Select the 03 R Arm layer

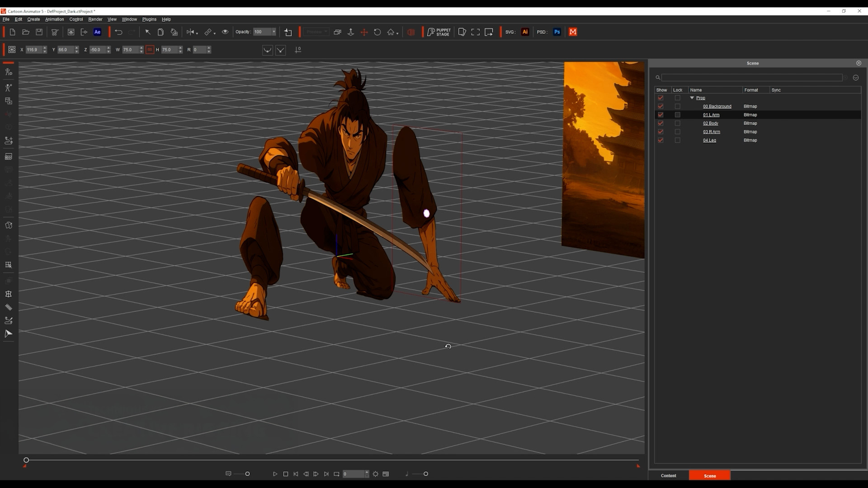[711, 132]
